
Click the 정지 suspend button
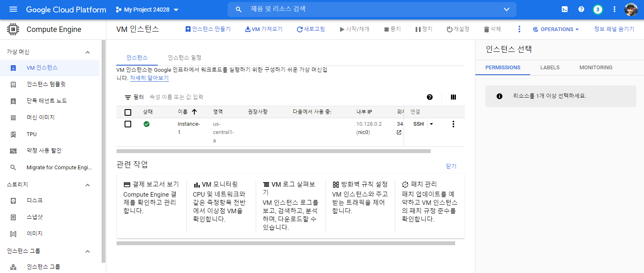point(424,29)
